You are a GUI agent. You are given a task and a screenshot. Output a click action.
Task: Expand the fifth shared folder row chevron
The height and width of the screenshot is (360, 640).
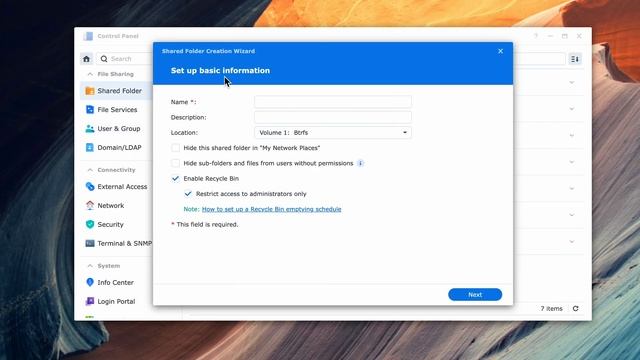pyautogui.click(x=572, y=189)
